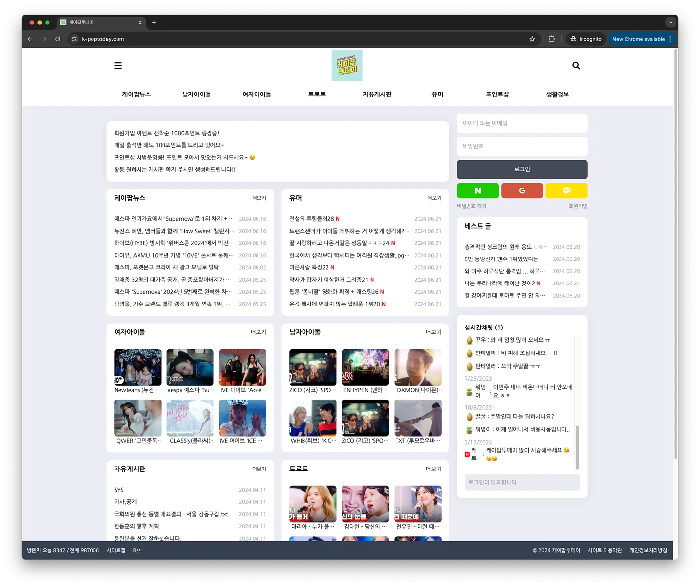Viewport: 700px width, 588px height.
Task: Reload the page with the refresh icon
Action: pos(58,39)
